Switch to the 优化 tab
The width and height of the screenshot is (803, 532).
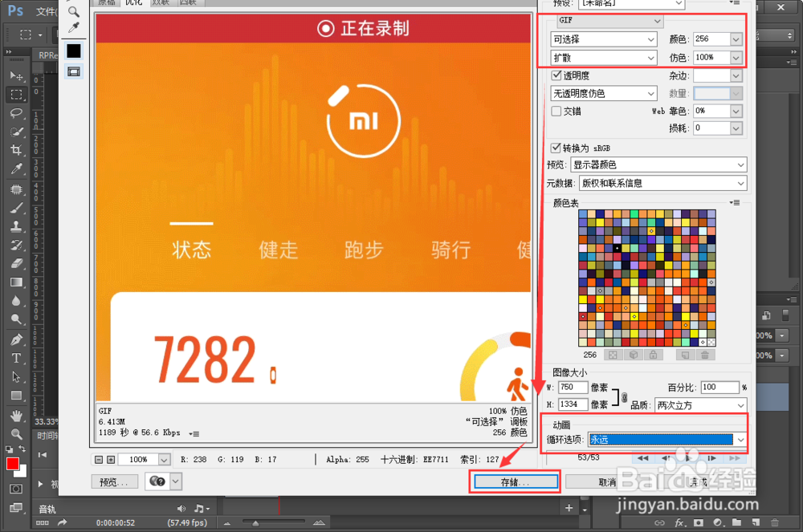coord(135,2)
